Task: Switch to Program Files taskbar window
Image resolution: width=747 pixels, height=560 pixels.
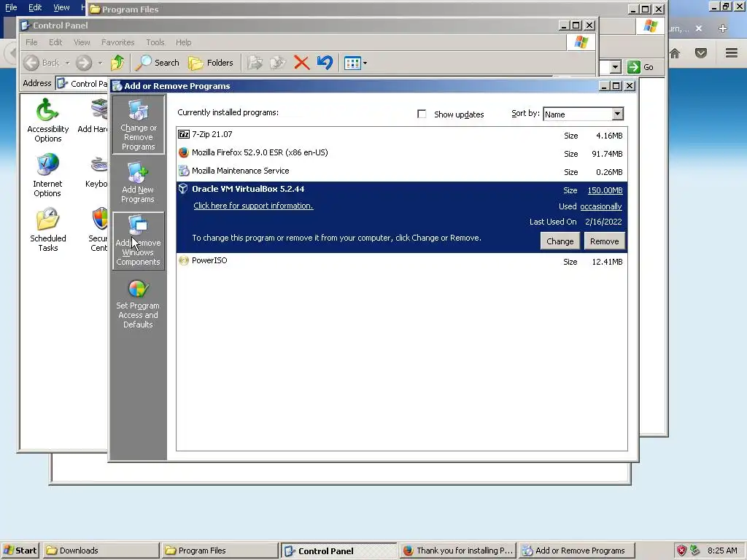Action: 219,551
